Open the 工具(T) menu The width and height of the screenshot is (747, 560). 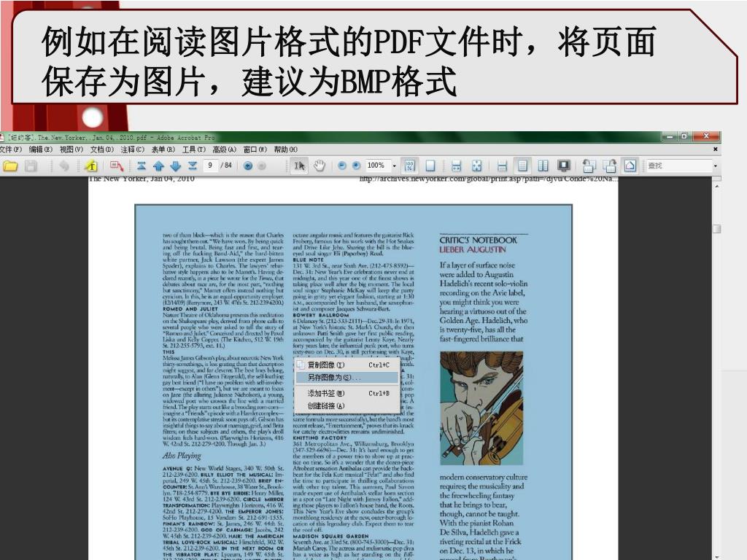[193, 149]
